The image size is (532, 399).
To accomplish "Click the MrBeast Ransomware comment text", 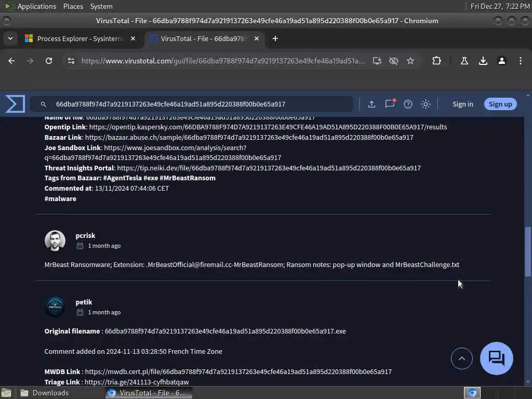I will [x=252, y=264].
